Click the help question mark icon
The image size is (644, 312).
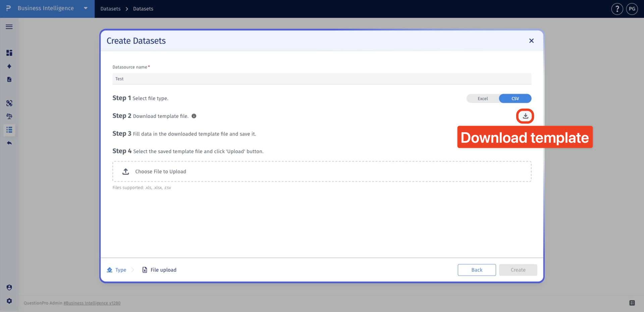tap(617, 9)
